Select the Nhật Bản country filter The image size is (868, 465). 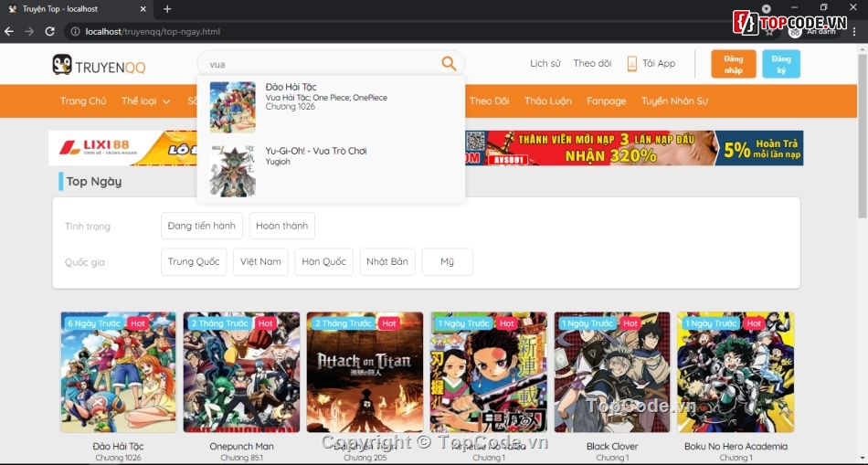(x=386, y=261)
